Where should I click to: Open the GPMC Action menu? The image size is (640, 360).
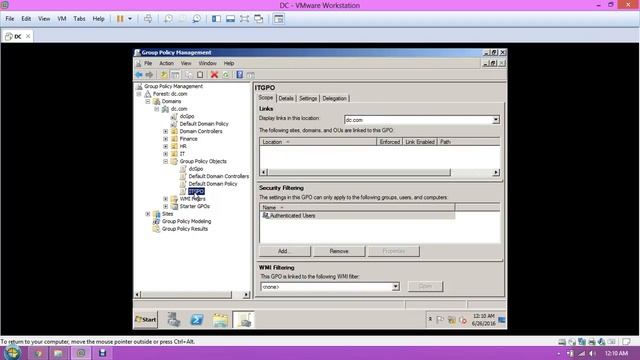pos(167,63)
